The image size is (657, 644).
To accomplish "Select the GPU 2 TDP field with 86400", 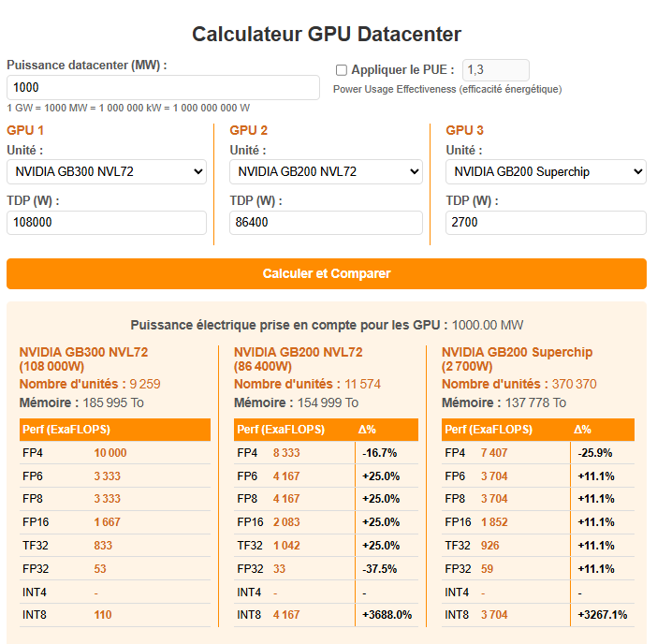I will pyautogui.click(x=326, y=223).
